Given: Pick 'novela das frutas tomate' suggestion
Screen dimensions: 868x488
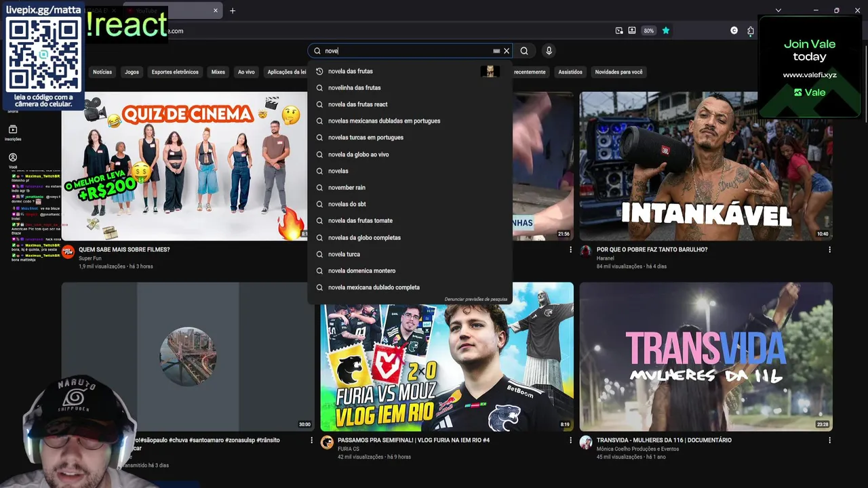Looking at the screenshot, I should click(410, 221).
